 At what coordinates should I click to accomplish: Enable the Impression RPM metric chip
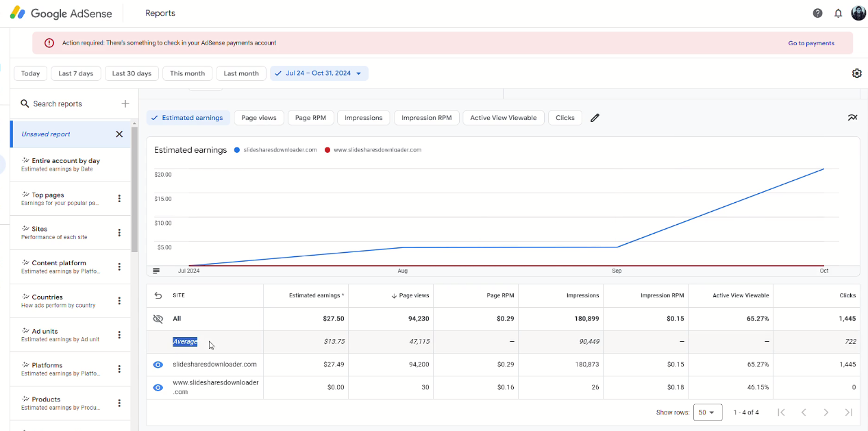[427, 118]
